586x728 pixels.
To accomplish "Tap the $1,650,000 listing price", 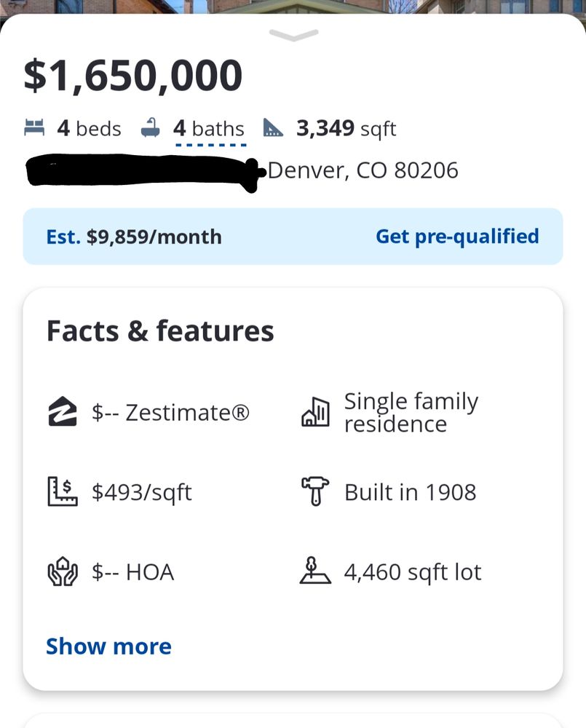I will point(133,76).
